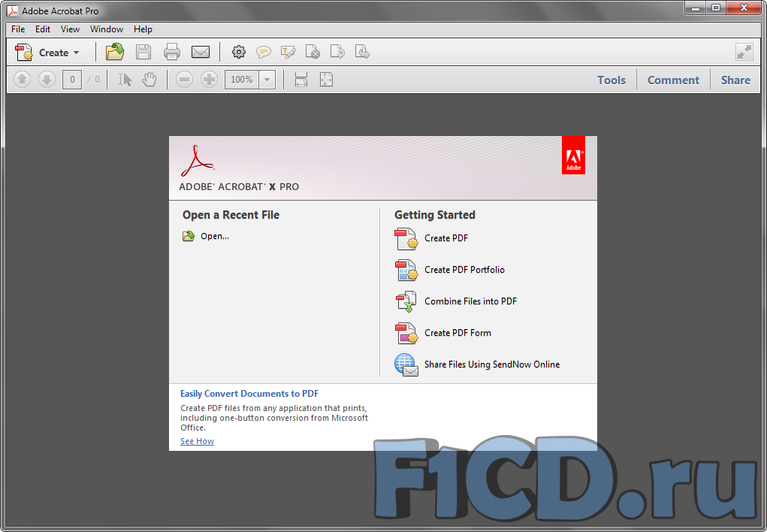Click the delete page icon
The width and height of the screenshot is (767, 532).
[313, 52]
